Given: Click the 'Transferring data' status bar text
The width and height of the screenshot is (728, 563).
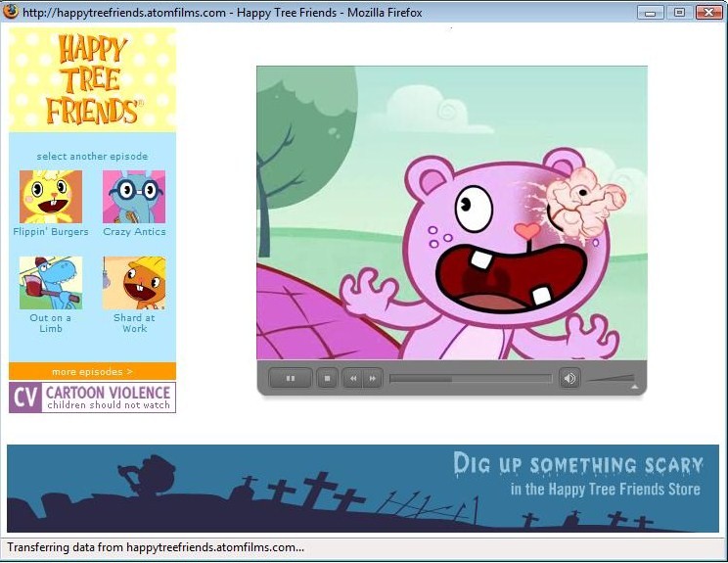Looking at the screenshot, I should point(156,547).
